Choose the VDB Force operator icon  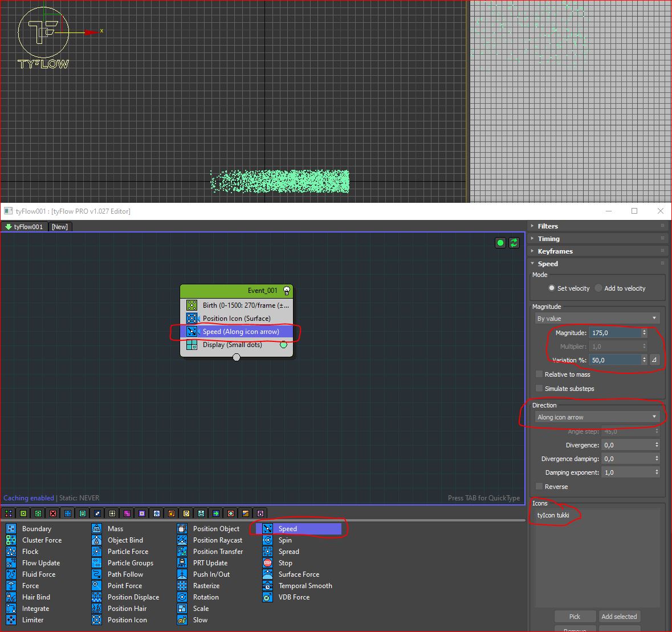pyautogui.click(x=267, y=597)
